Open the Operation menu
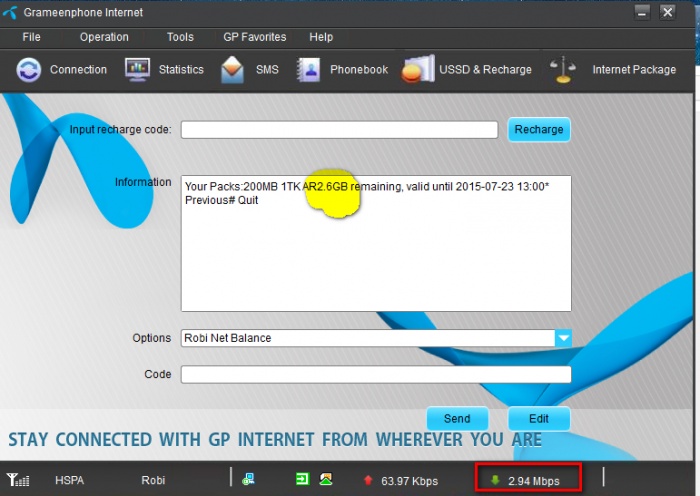Screen dimensions: 700x496 (x=104, y=37)
